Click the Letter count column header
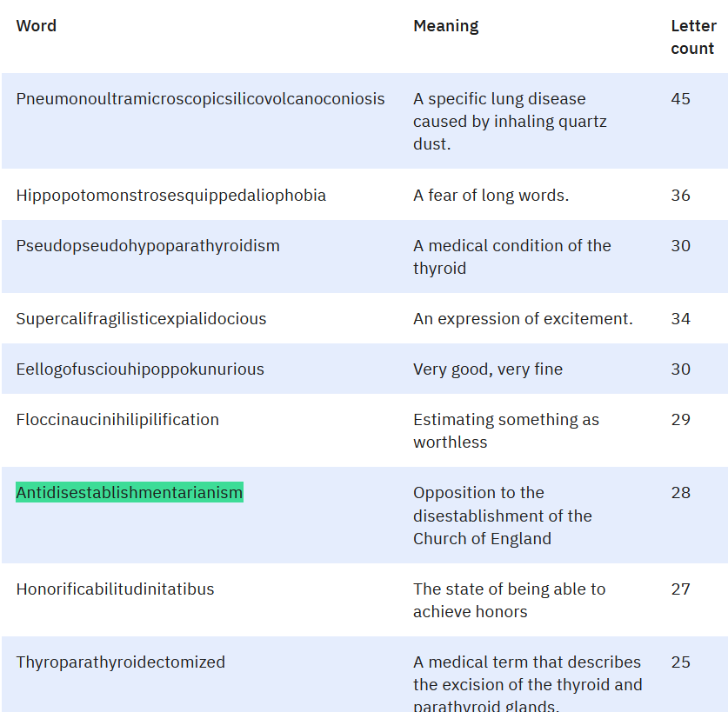Image resolution: width=728 pixels, height=712 pixels. [x=693, y=37]
